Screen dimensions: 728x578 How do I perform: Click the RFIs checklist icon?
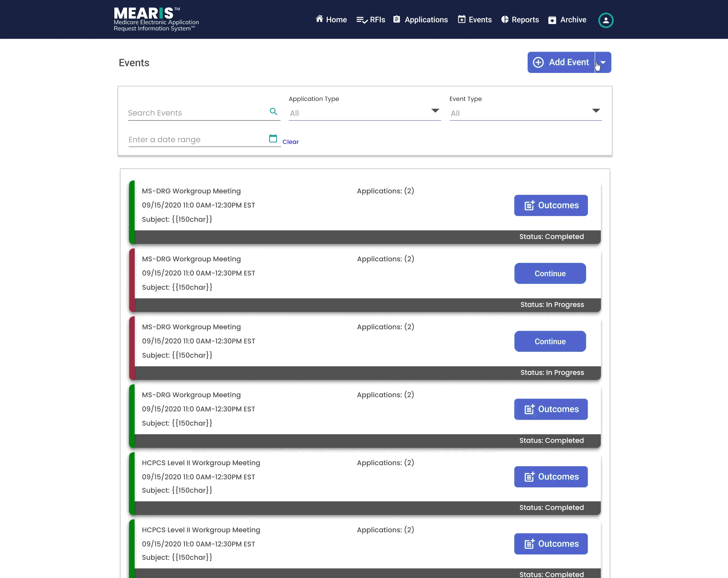pos(361,19)
